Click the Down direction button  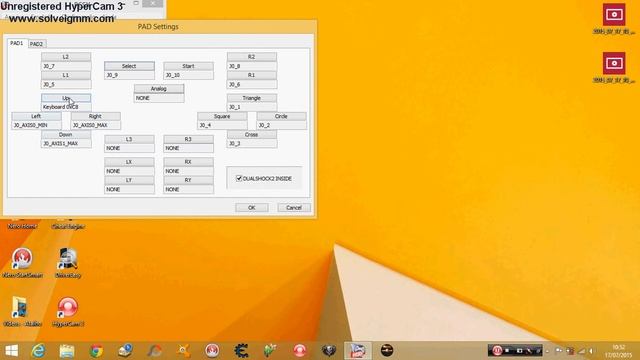(x=66, y=135)
